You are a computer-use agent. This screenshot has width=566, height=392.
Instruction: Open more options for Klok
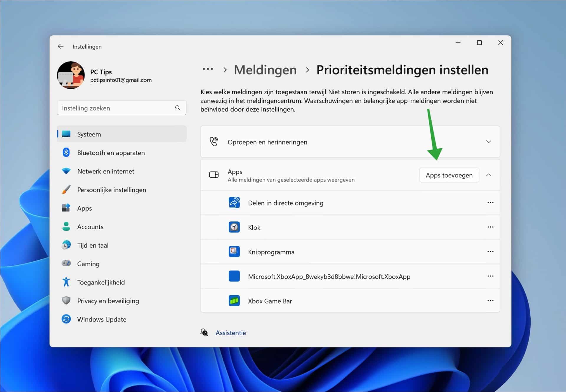coord(490,227)
